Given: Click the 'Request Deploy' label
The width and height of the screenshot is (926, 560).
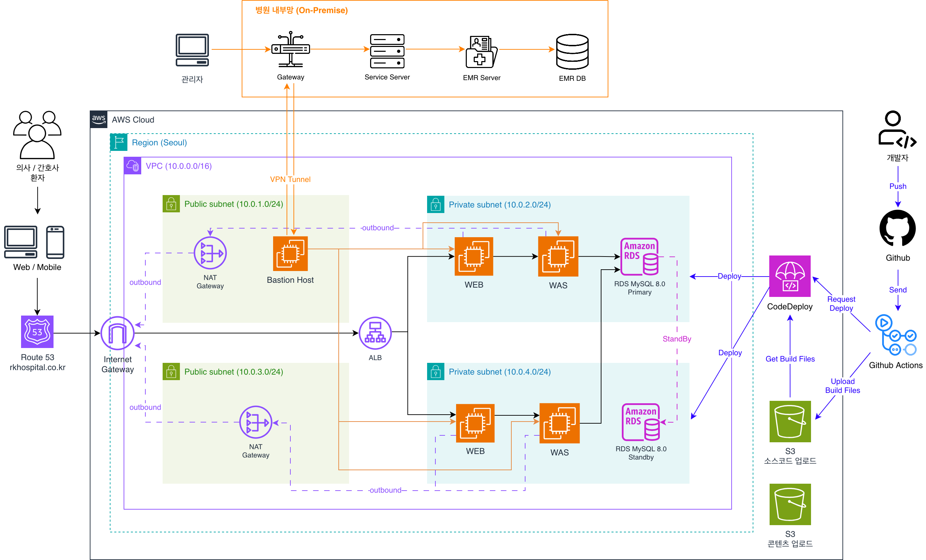Looking at the screenshot, I should pos(841,303).
